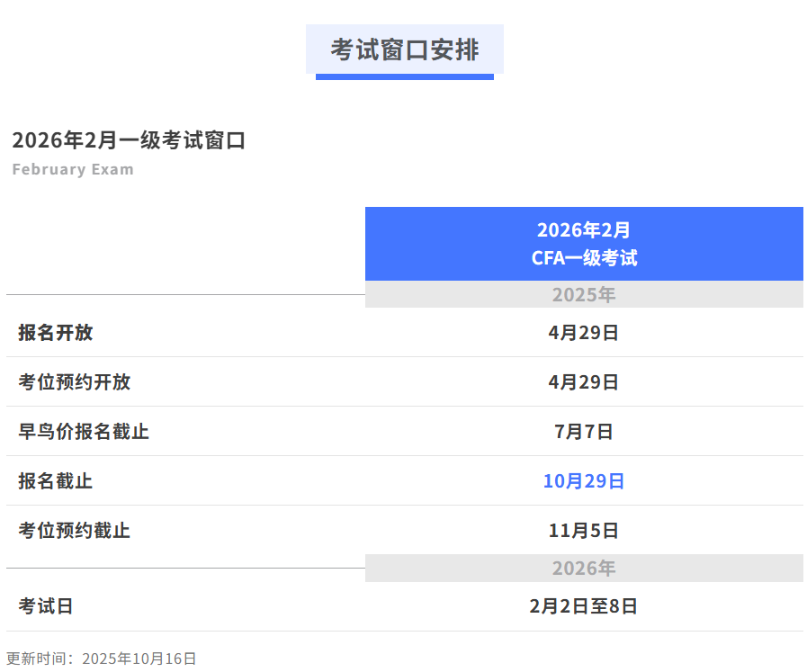Screen dimensions: 807x672
Task: Select the 2月2日至8日 exam date cell
Action: coord(584,606)
